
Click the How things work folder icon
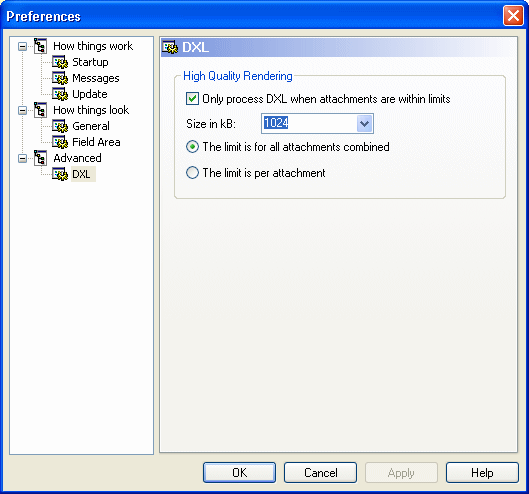(x=40, y=46)
